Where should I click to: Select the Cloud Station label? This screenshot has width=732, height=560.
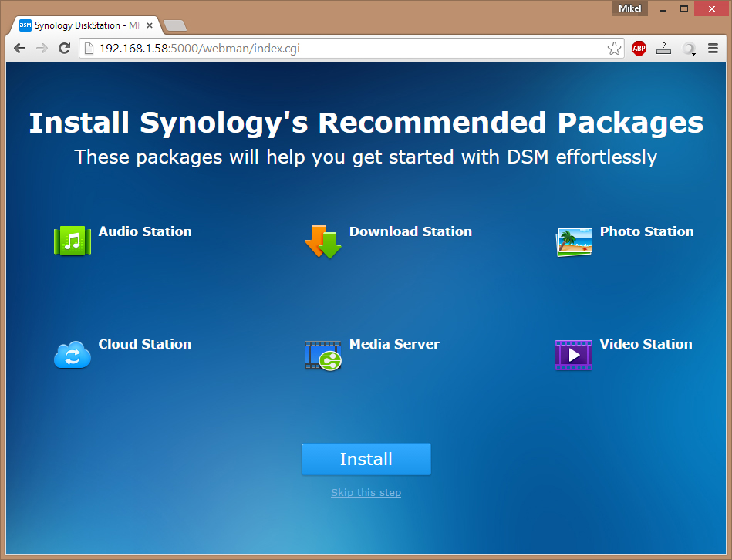(145, 344)
